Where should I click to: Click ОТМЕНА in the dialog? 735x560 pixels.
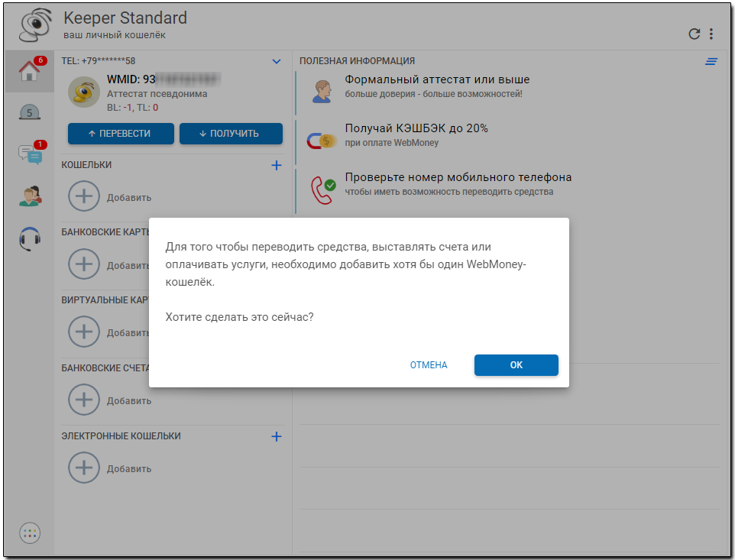point(429,365)
